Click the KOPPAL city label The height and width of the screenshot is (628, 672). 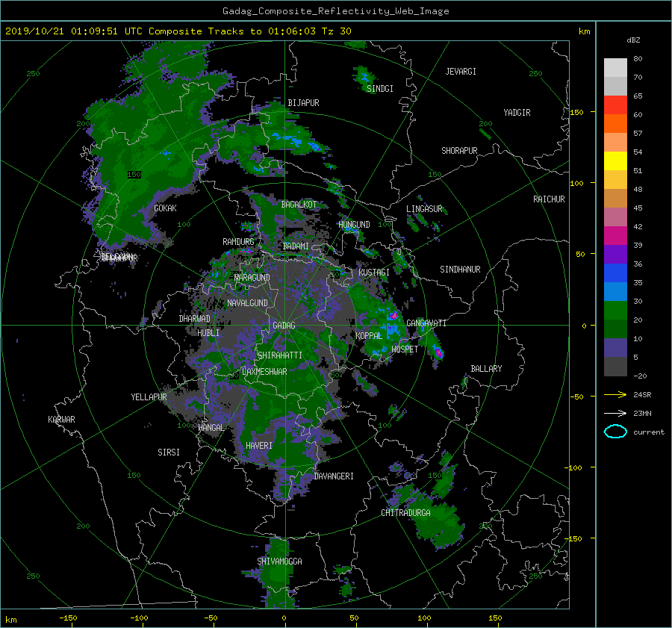(x=369, y=335)
